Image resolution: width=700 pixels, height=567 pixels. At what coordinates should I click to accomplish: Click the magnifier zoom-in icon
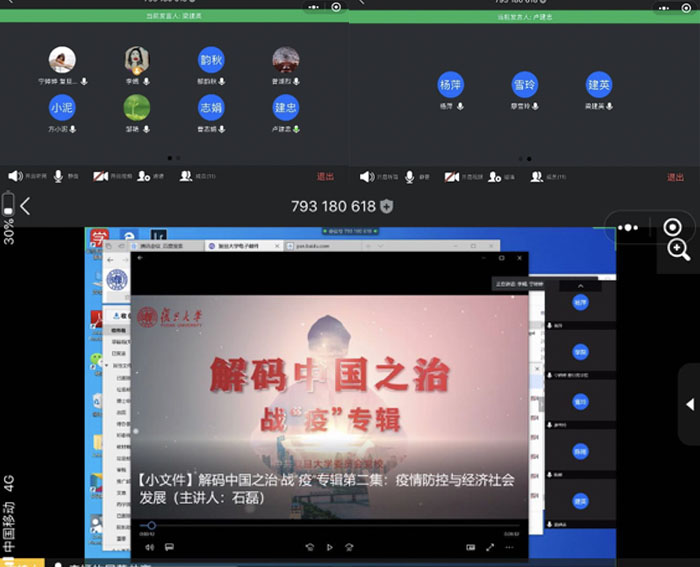pos(678,250)
